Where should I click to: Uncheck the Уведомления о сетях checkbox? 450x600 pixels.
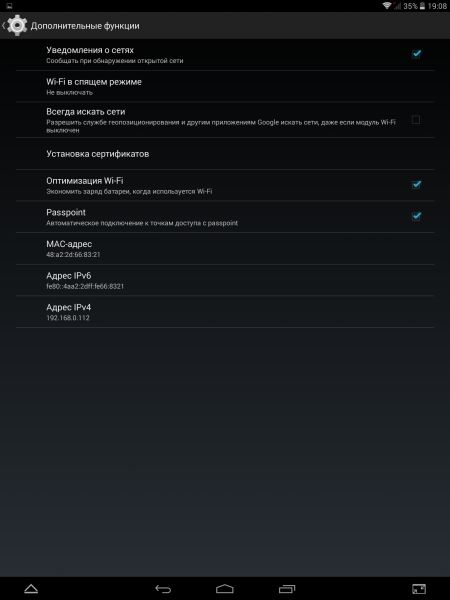click(416, 54)
